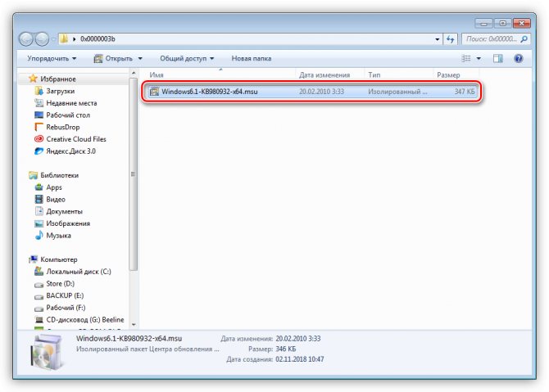This screenshot has width=549, height=392.
Task: Click the 347 КБ size cell
Action: click(x=465, y=92)
